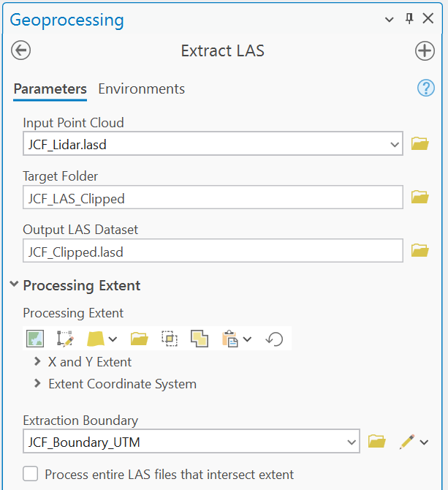Select the Parameters tab

[50, 88]
